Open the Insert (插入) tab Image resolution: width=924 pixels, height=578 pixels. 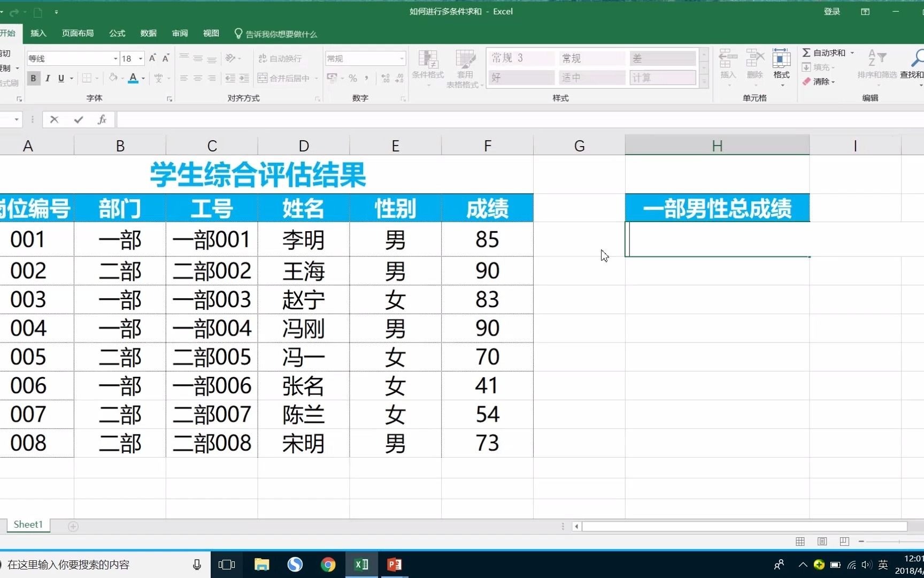[38, 33]
